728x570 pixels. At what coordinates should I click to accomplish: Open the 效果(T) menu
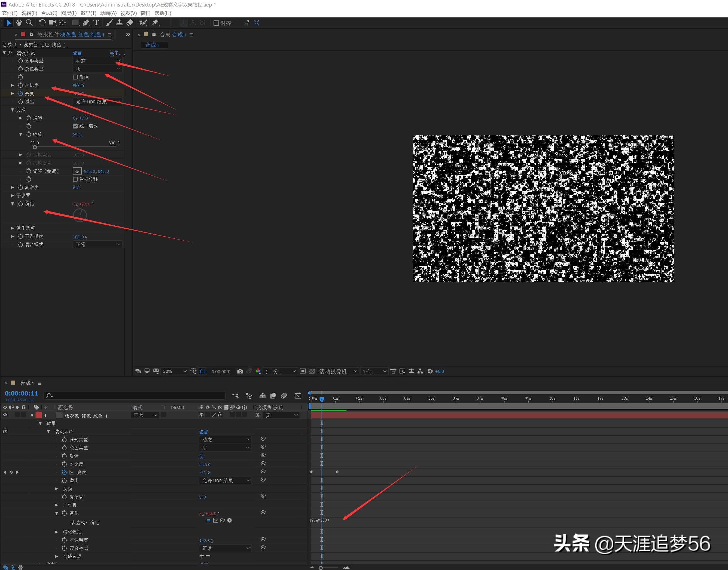[88, 13]
